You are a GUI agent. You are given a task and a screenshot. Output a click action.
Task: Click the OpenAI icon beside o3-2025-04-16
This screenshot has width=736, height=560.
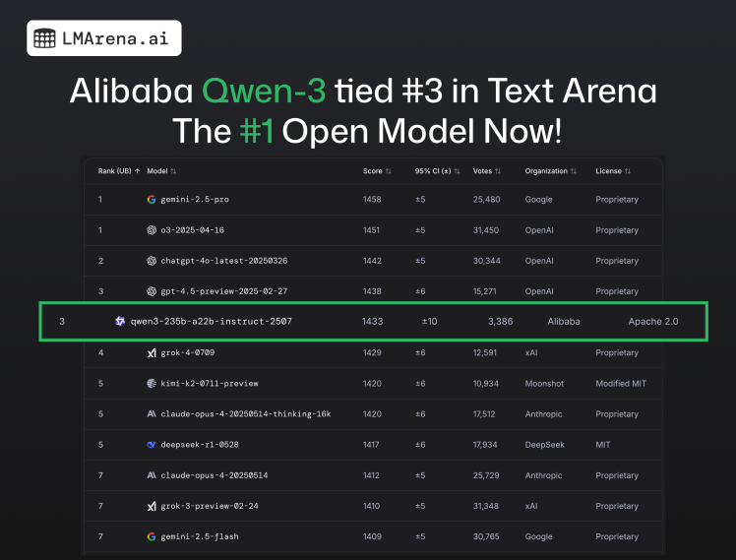pos(152,230)
